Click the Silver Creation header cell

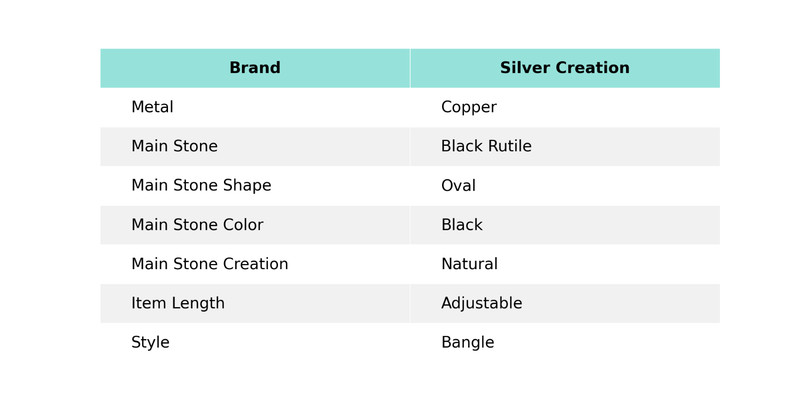[565, 68]
